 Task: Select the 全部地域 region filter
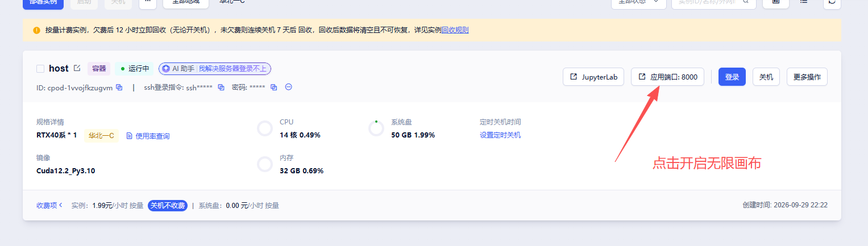pyautogui.click(x=185, y=2)
